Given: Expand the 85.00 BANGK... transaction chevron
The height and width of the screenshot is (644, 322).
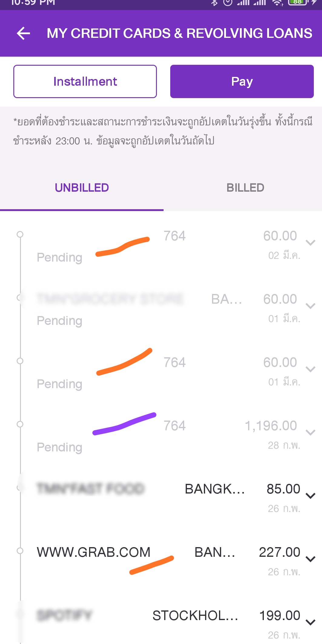Looking at the screenshot, I should tap(310, 496).
